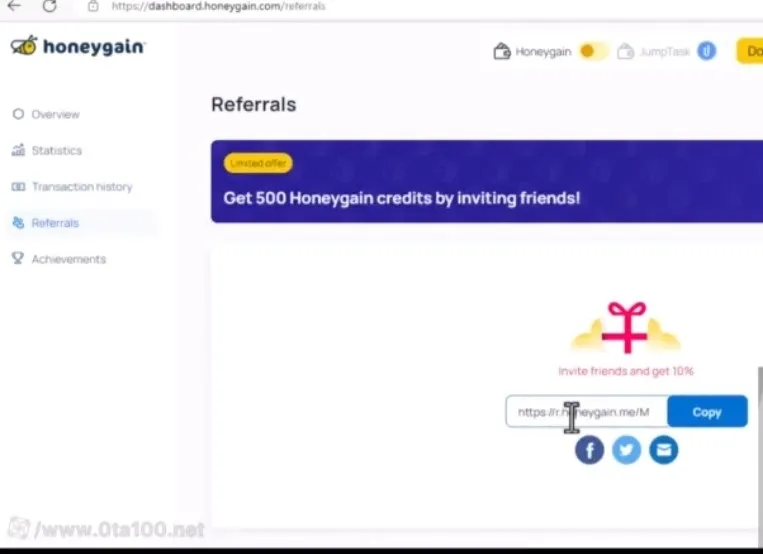
Task: Click the Honeygain wallet label
Action: coord(543,52)
